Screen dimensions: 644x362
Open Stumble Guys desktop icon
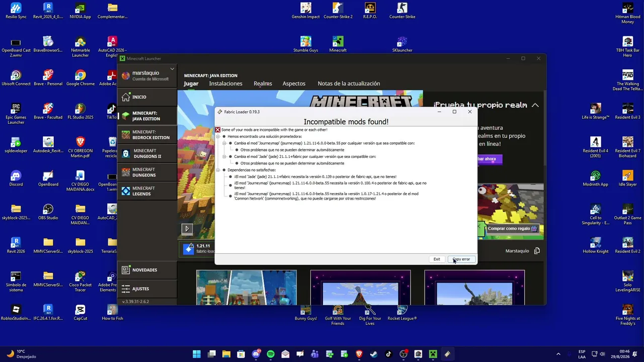coord(306,44)
